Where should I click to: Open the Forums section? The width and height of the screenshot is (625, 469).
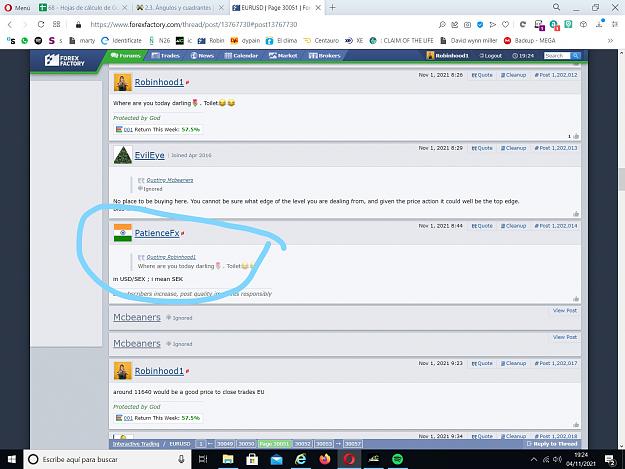tap(126, 56)
